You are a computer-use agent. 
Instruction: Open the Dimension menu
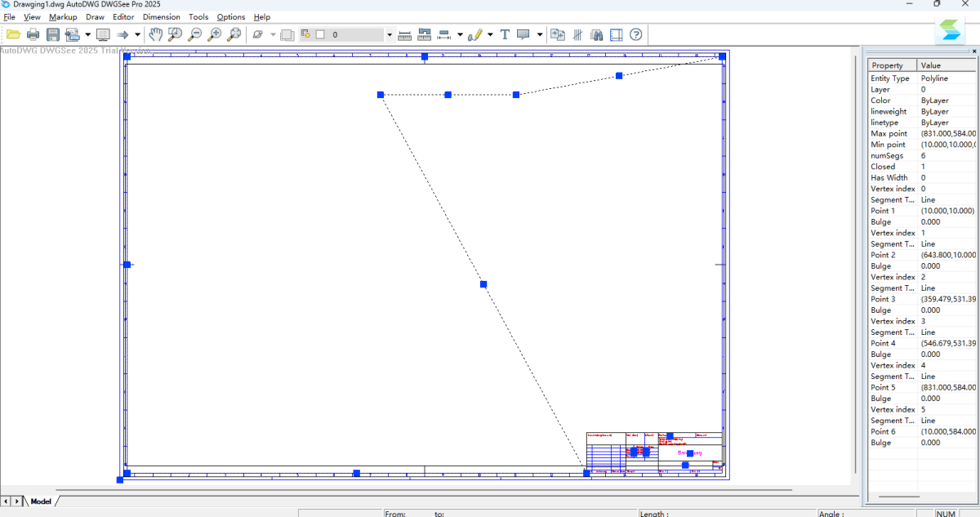(161, 16)
